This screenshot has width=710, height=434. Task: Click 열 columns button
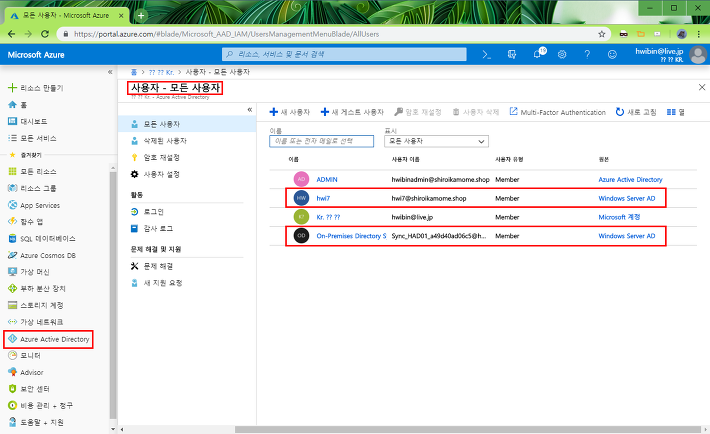pyautogui.click(x=676, y=112)
